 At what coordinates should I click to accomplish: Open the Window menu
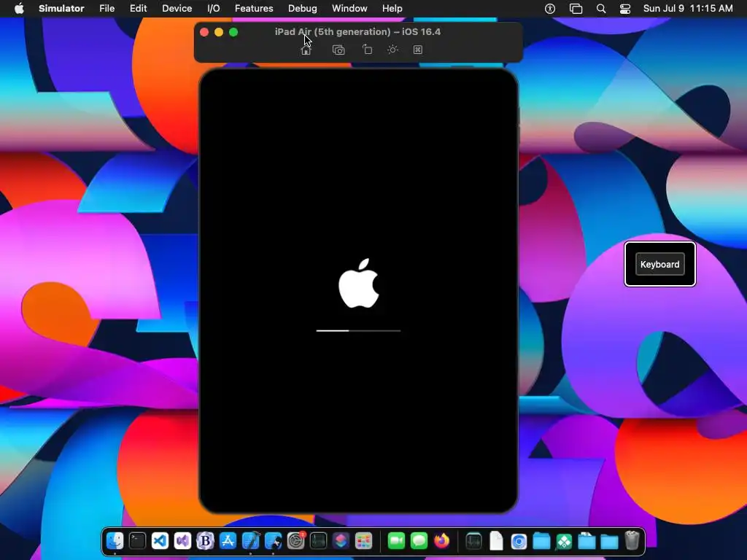[x=349, y=9]
